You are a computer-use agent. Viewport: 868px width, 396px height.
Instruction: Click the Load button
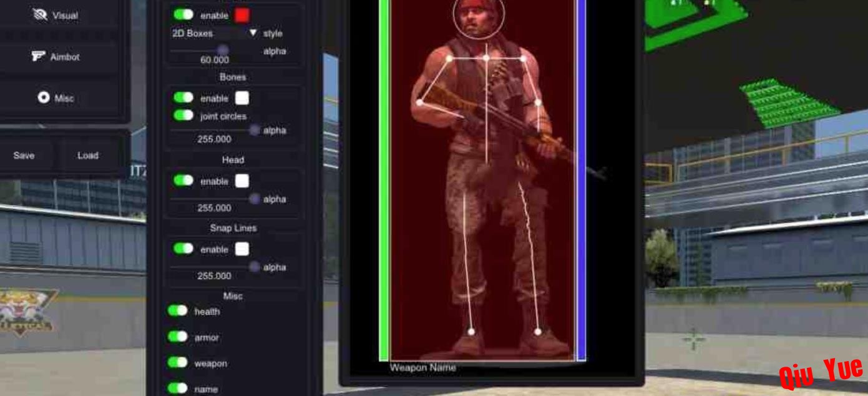[x=88, y=156]
